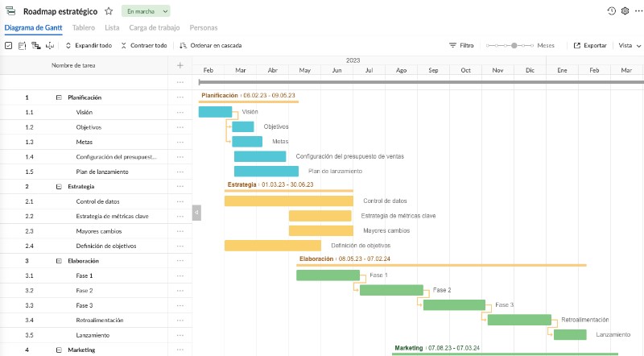Open the three-dot menu for Metas row
Image resolution: width=644 pixels, height=356 pixels.
pos(180,142)
